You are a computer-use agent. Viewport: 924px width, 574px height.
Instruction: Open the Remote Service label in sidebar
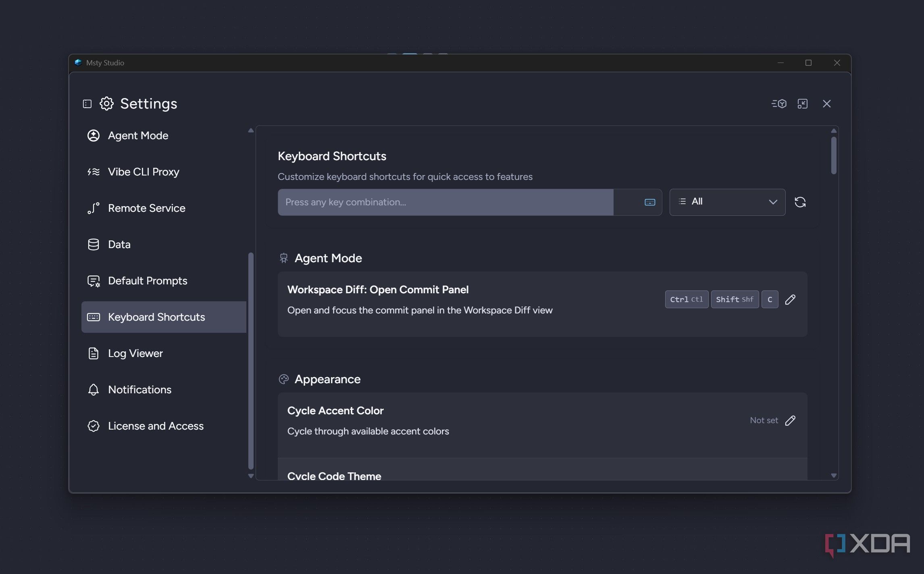click(147, 208)
